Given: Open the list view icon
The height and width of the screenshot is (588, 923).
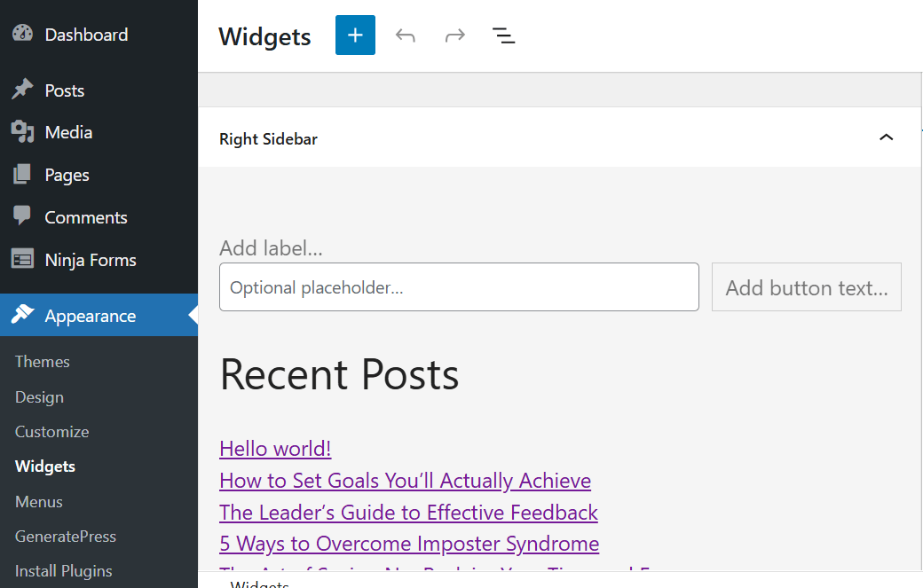Looking at the screenshot, I should pyautogui.click(x=503, y=35).
